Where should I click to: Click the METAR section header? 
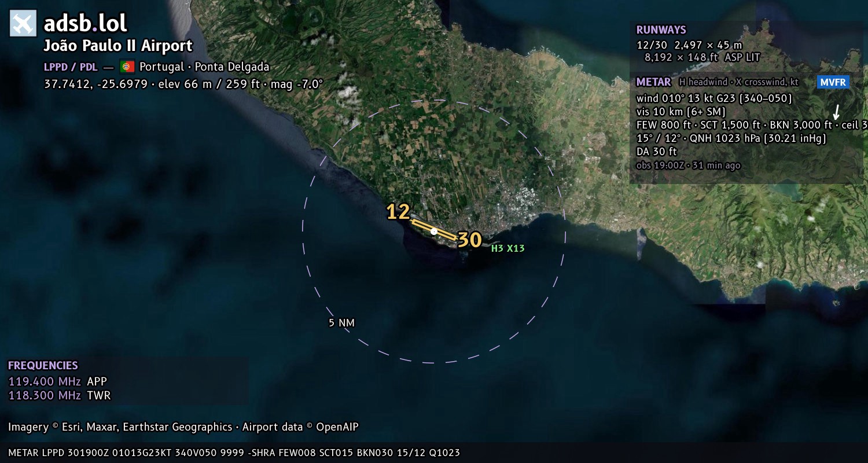653,82
